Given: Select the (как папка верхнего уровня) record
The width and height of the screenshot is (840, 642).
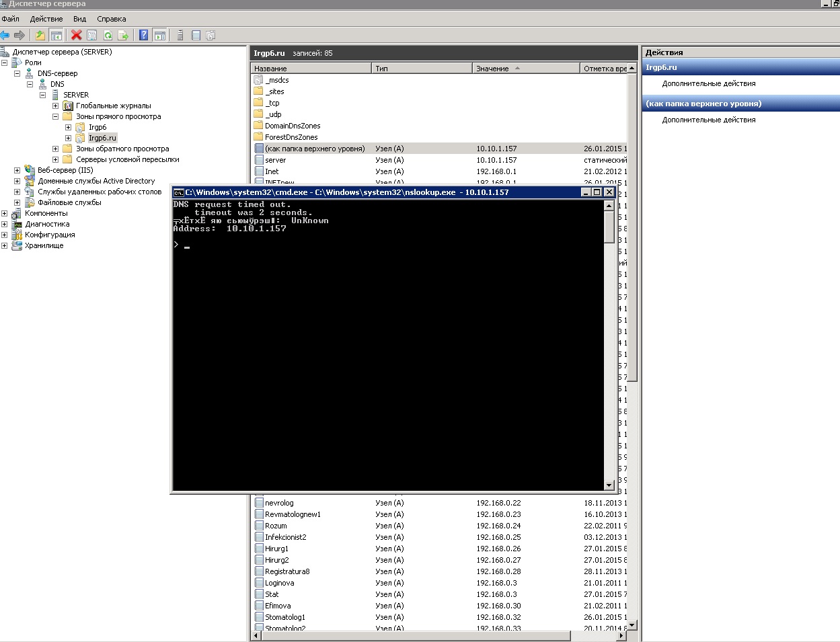Looking at the screenshot, I should pos(440,149).
